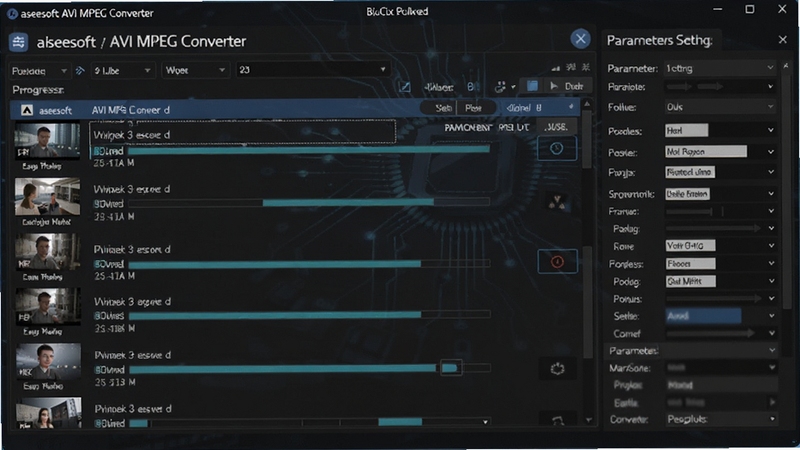The width and height of the screenshot is (800, 450).
Task: Expand the Posier row arrow
Action: point(771,152)
